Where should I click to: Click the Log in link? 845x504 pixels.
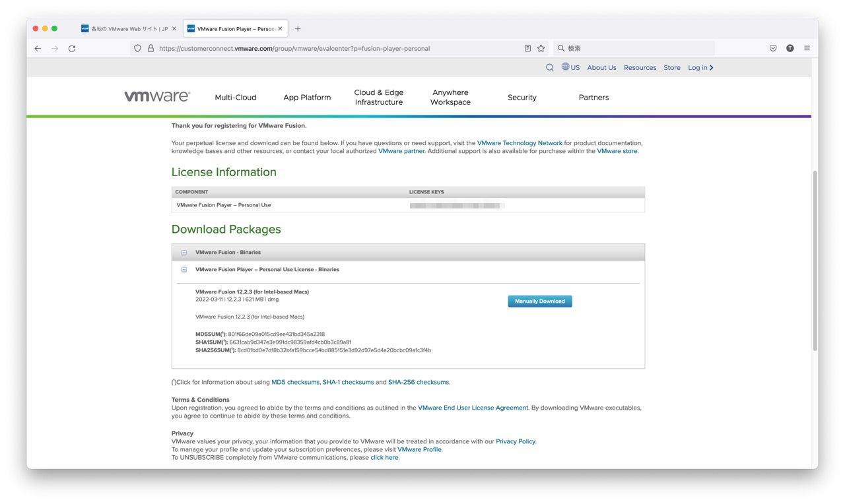[x=700, y=67]
